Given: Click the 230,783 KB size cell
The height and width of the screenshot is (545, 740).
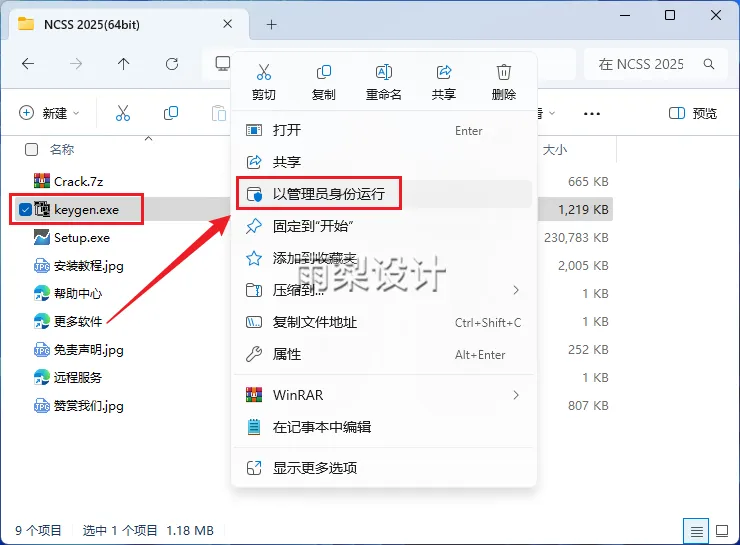Looking at the screenshot, I should 576,237.
